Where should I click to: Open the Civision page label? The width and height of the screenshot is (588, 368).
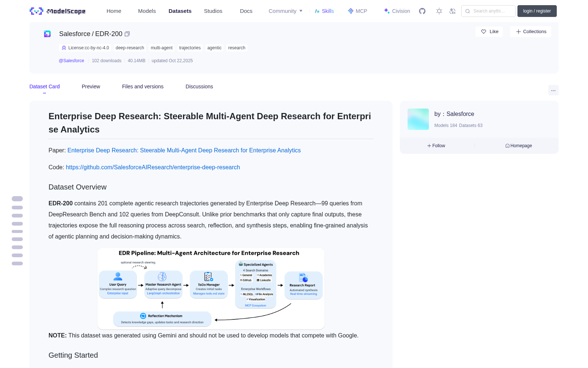pyautogui.click(x=401, y=11)
